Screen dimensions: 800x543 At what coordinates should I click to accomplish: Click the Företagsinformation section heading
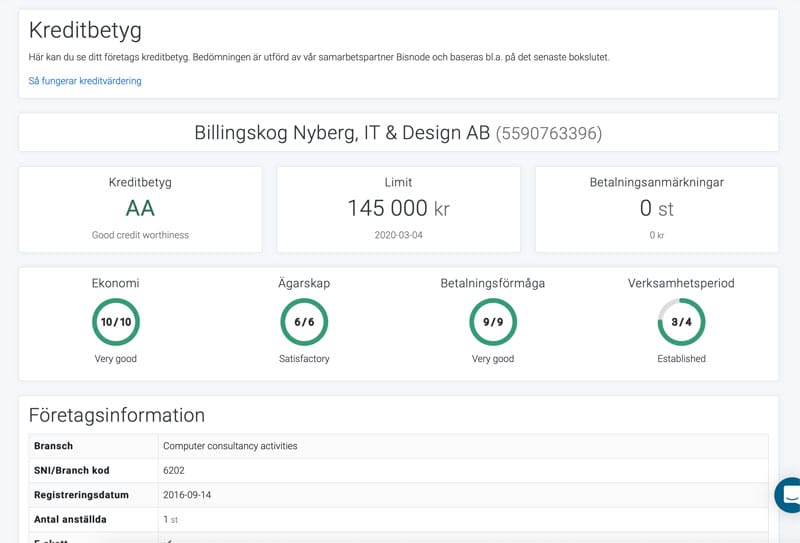click(116, 415)
